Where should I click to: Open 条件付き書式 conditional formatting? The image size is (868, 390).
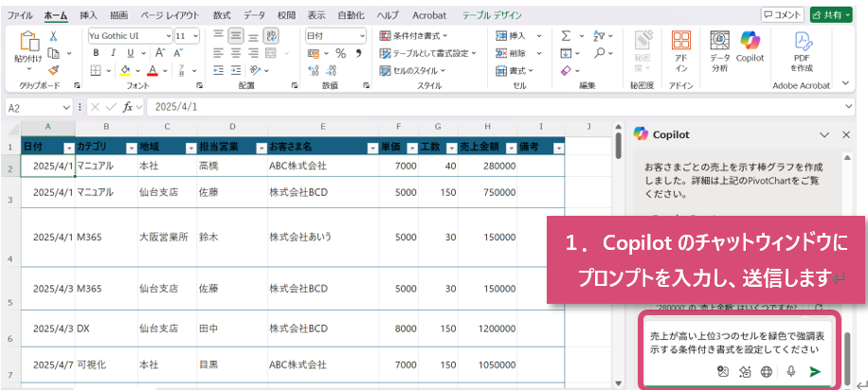(x=413, y=36)
